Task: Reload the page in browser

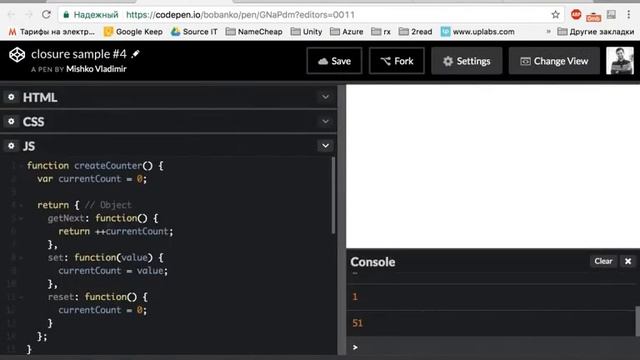Action: point(46,15)
